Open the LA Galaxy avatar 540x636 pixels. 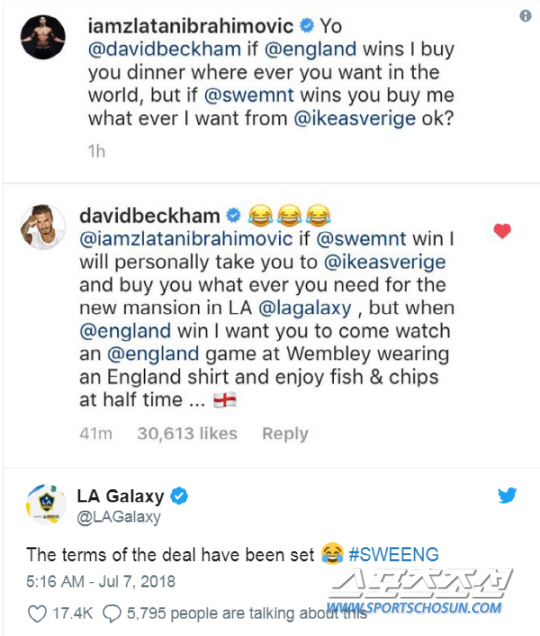click(x=46, y=505)
